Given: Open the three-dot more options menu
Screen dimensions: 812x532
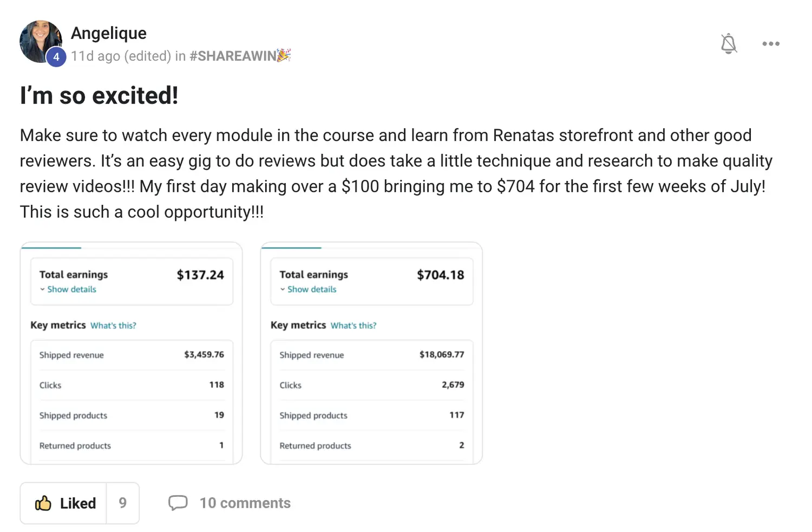Looking at the screenshot, I should point(771,44).
